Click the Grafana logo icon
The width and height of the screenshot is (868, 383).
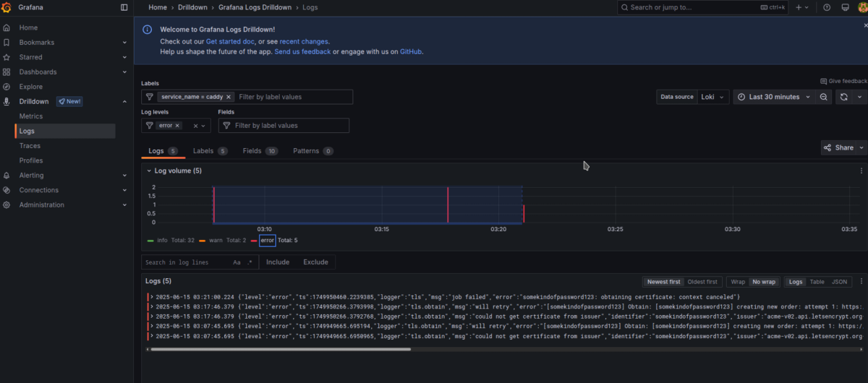click(7, 7)
